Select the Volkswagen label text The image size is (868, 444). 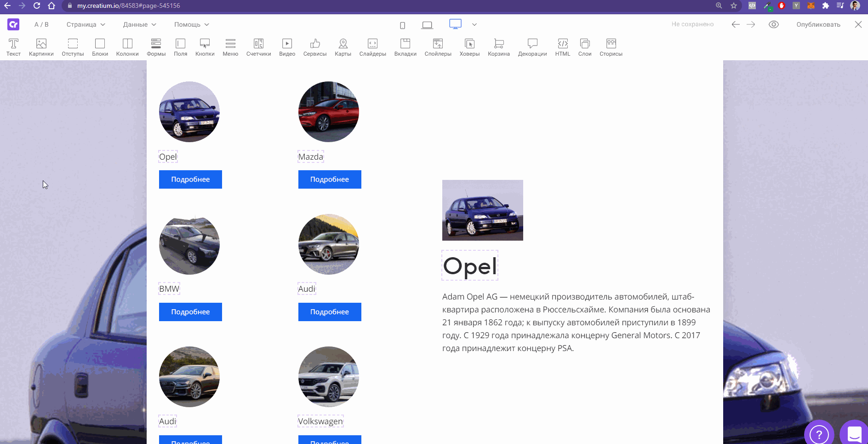click(320, 421)
